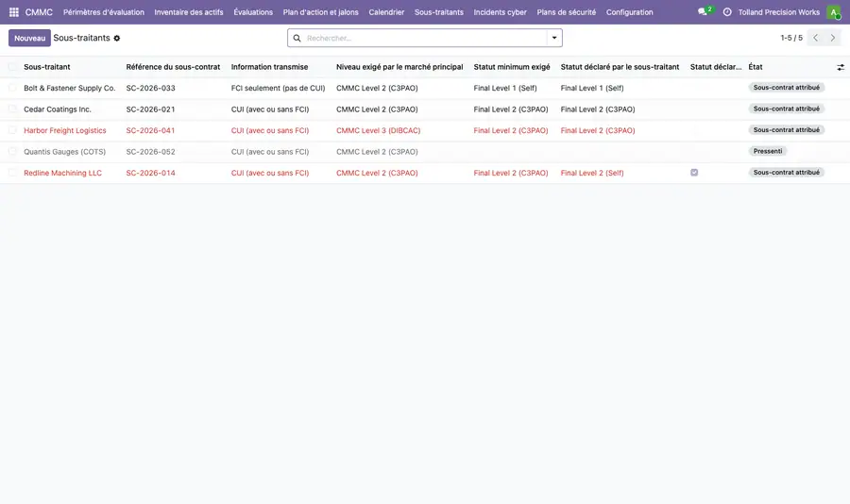Expand the search filter dropdown arrow
Image resolution: width=850 pixels, height=504 pixels.
point(554,38)
